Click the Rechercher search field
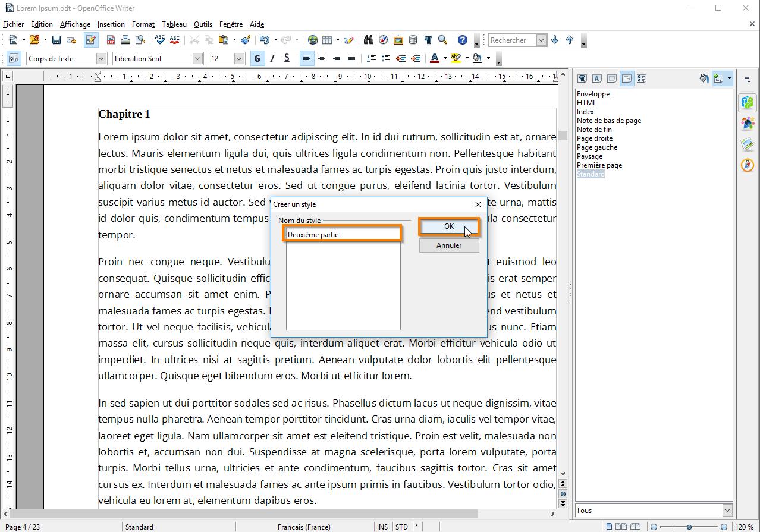This screenshot has width=760, height=532. (512, 40)
